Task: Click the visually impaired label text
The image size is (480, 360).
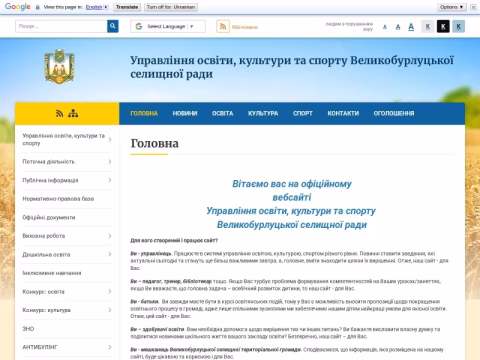Action: [x=349, y=27]
